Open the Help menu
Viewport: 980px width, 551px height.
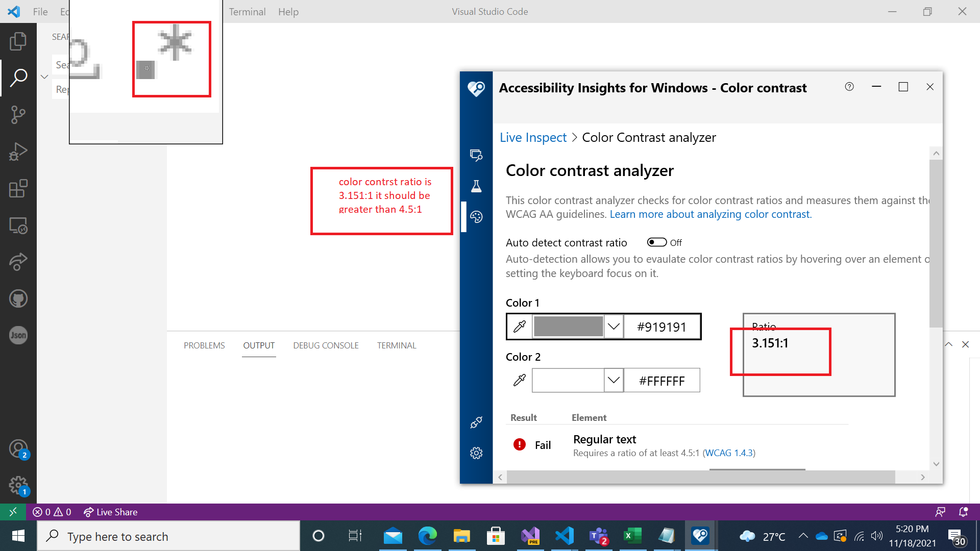coord(288,11)
